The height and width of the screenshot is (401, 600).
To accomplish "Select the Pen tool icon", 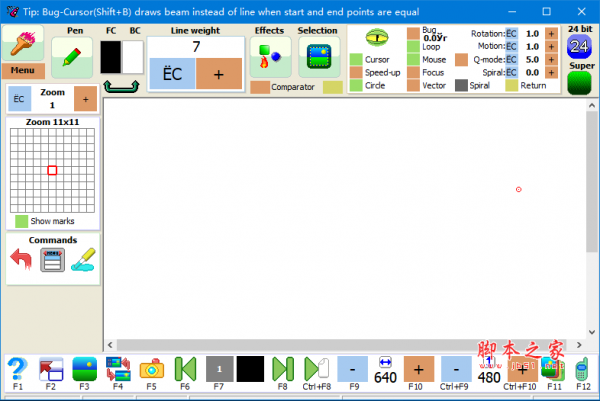I will point(72,57).
